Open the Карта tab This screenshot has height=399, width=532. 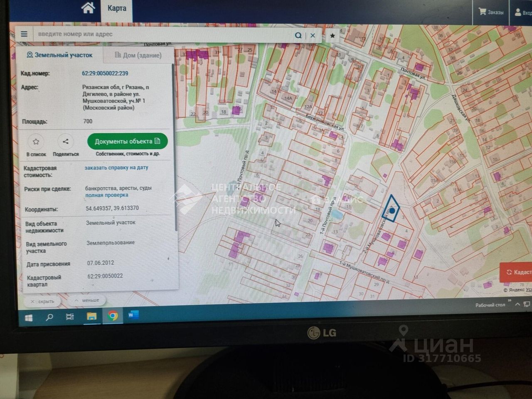coord(117,8)
